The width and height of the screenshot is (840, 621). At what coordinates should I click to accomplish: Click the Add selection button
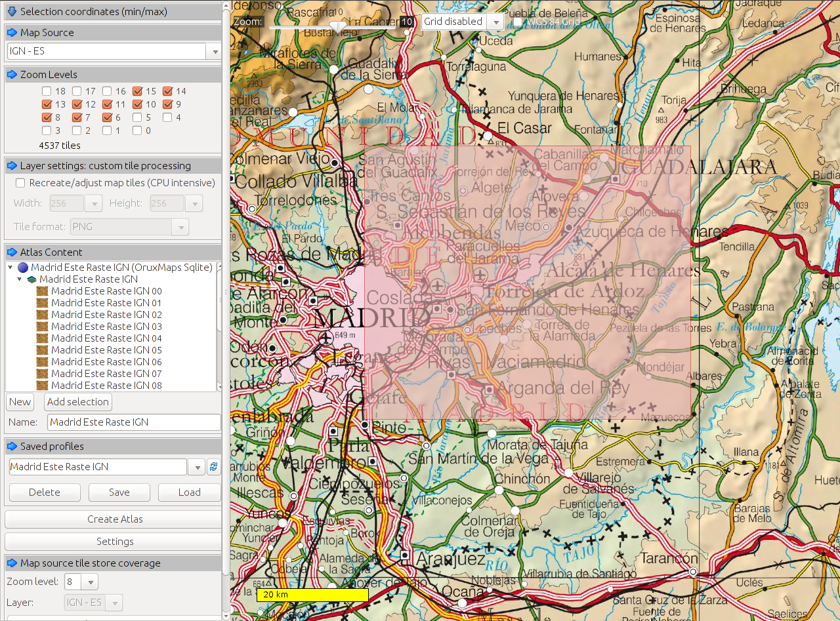(77, 402)
